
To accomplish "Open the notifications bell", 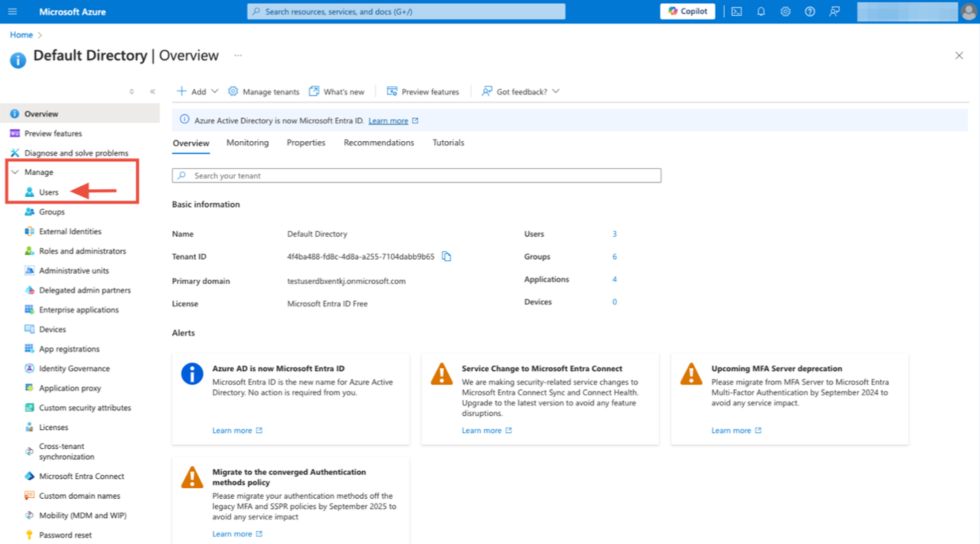I will point(761,11).
